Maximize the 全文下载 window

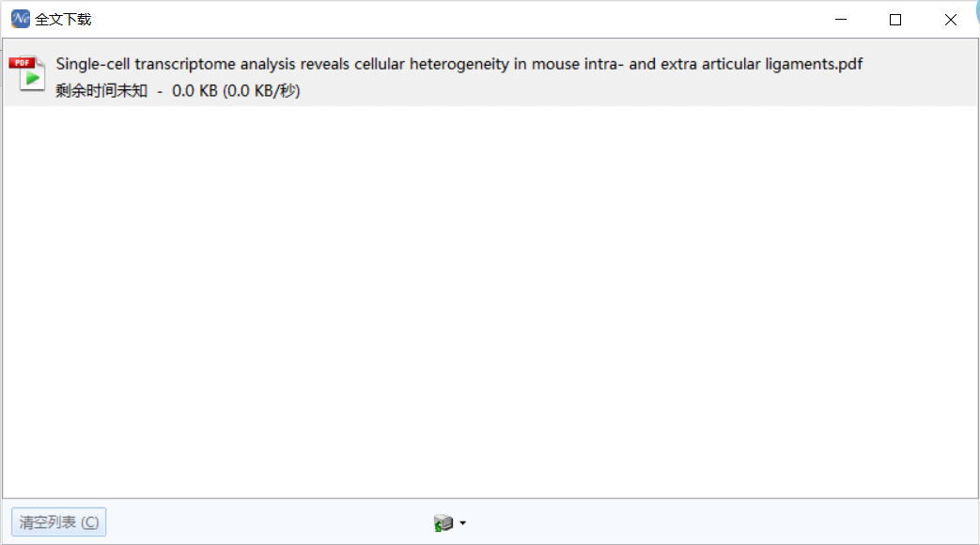(x=895, y=20)
